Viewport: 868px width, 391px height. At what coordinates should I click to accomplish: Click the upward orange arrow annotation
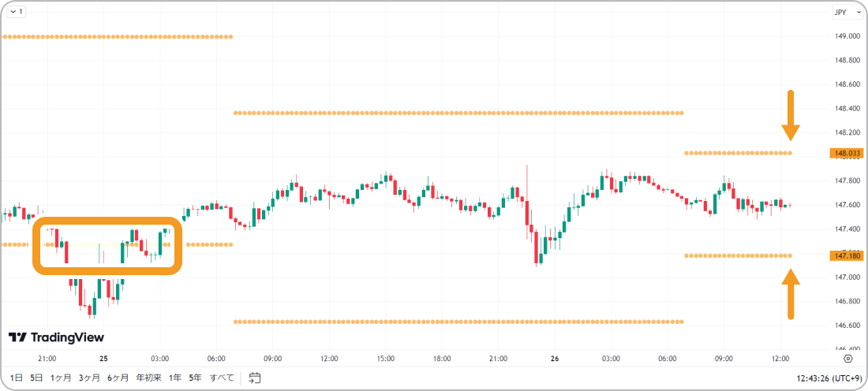click(791, 294)
